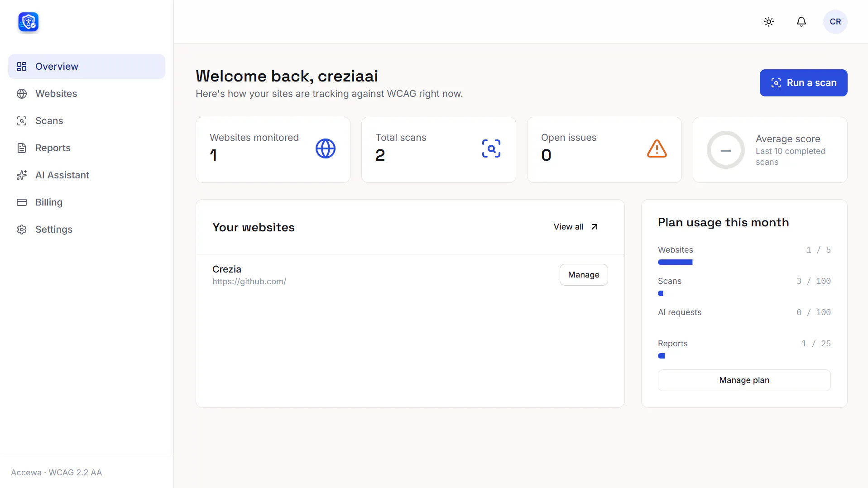Click 'Welcome back, creziaai' heading
The image size is (868, 488).
tap(287, 76)
